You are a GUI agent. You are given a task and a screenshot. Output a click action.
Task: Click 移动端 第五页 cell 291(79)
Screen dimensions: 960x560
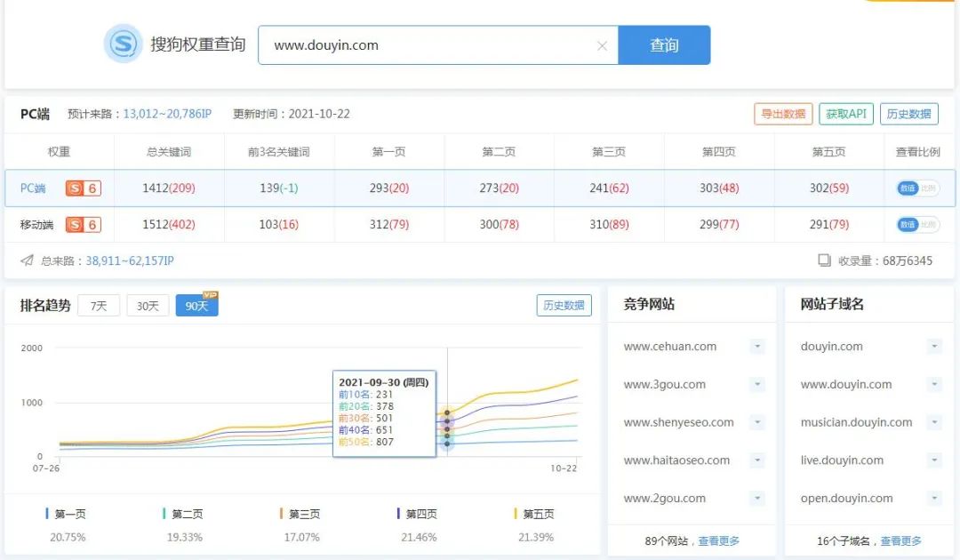click(829, 225)
